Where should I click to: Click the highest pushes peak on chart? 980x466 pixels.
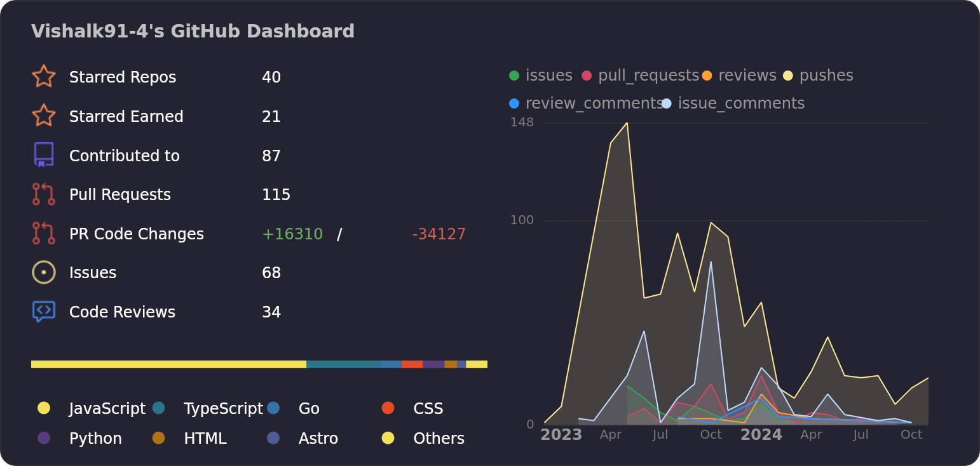[x=627, y=123]
